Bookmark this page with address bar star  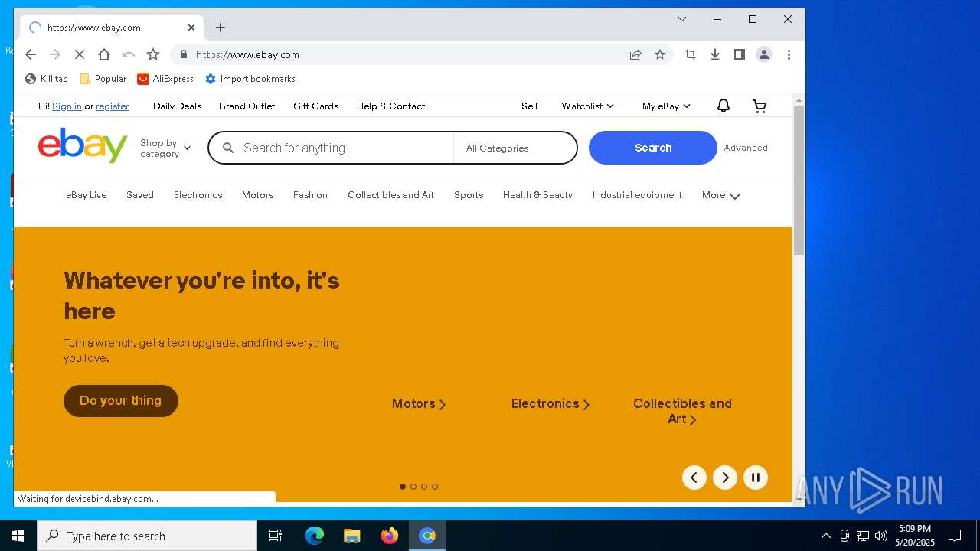click(x=660, y=54)
